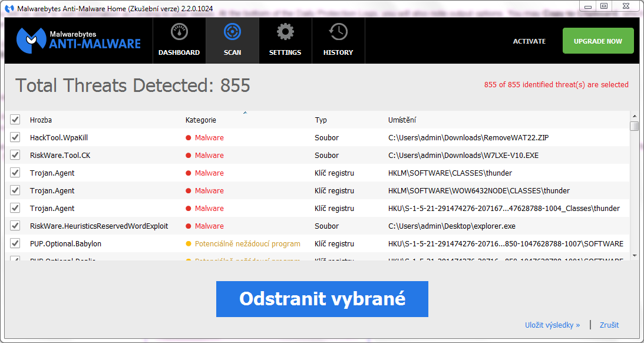Click the RemoveWAT22.ZIP file path
The width and height of the screenshot is (644, 343).
point(468,137)
